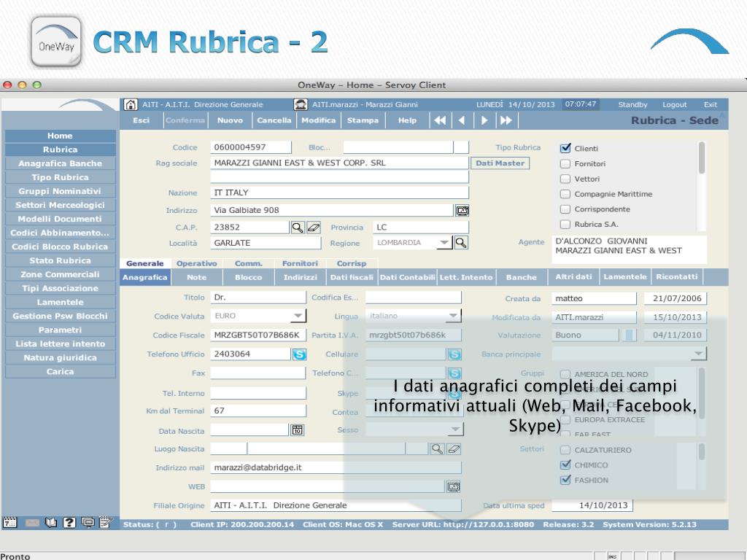Uncheck the CHIMICO settori checkbox
This screenshot has height=560, width=747.
click(x=565, y=464)
